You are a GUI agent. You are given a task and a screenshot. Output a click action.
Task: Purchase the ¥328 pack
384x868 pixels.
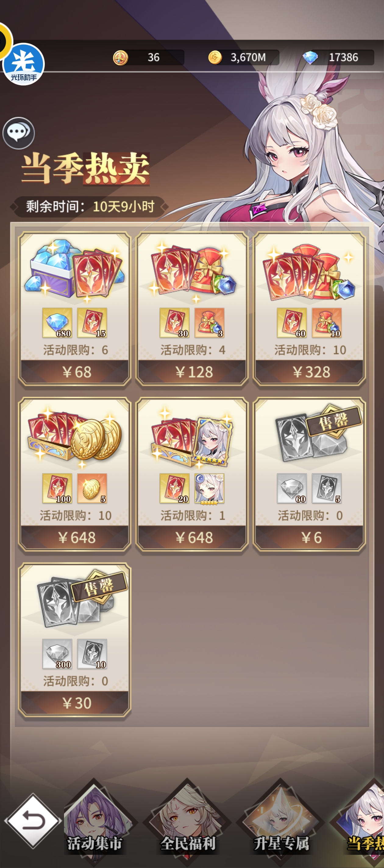309,372
